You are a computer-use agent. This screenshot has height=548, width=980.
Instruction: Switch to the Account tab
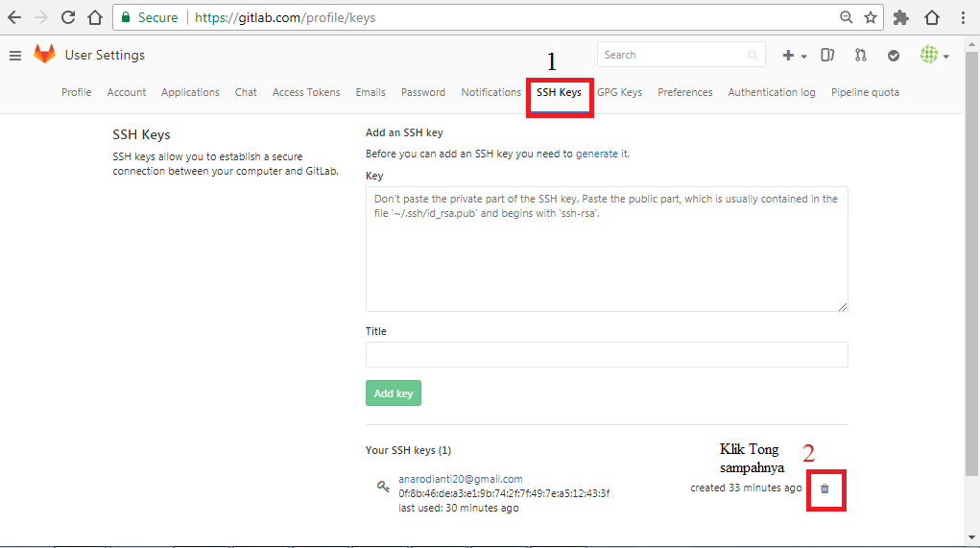(127, 92)
